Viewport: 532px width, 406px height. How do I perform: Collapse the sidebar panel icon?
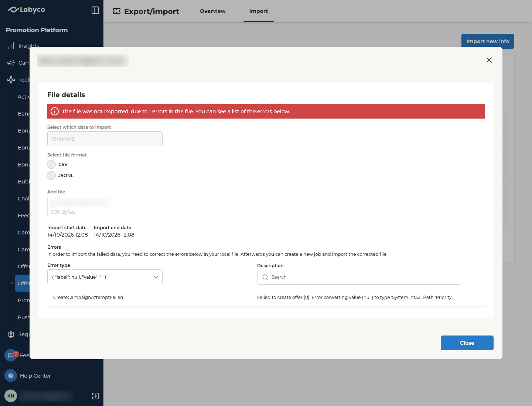[95, 10]
